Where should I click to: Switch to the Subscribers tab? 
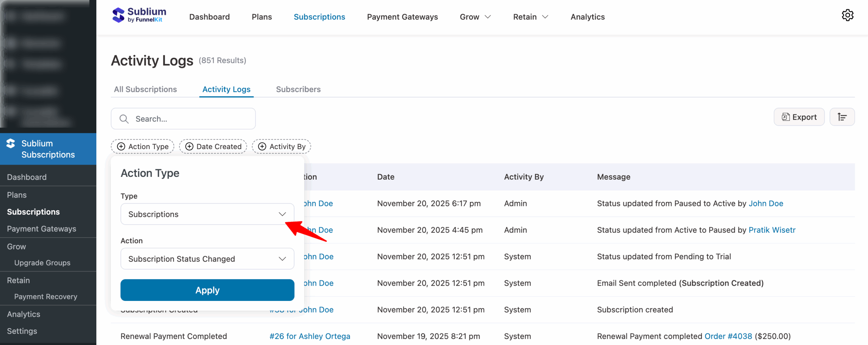298,89
